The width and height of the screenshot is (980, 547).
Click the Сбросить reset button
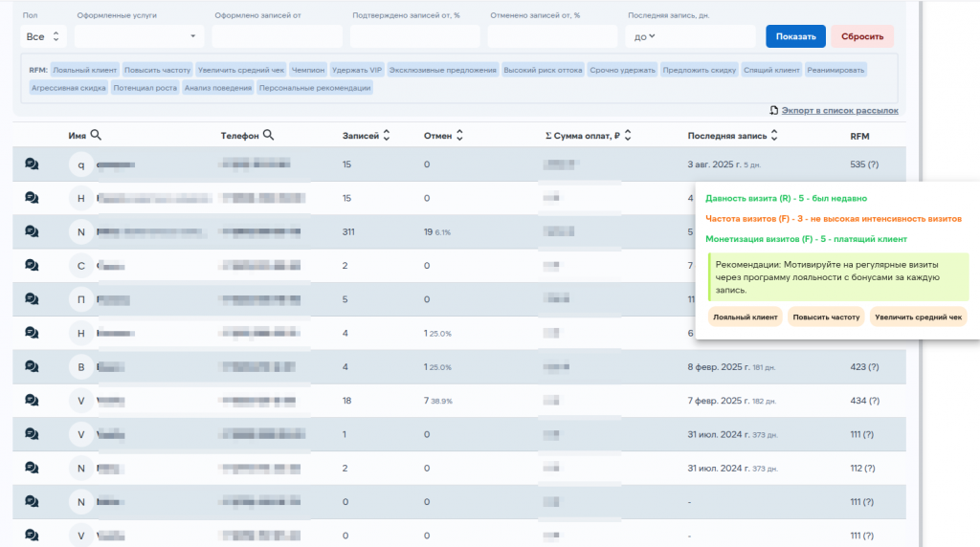[861, 36]
